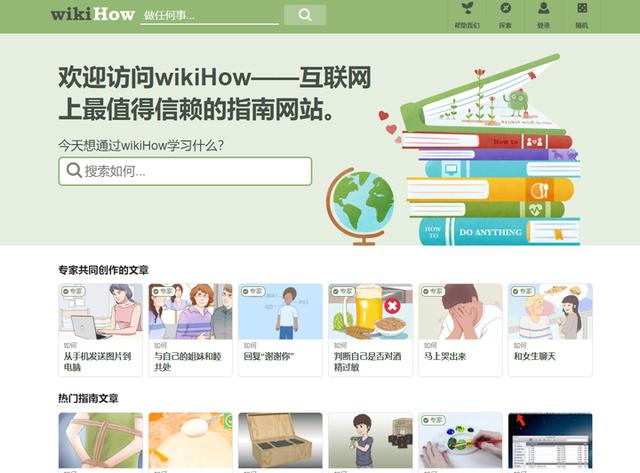Image resolution: width=640 pixels, height=473 pixels.
Task: Click the boy in white shirt thumbnail
Action: pyautogui.click(x=280, y=312)
